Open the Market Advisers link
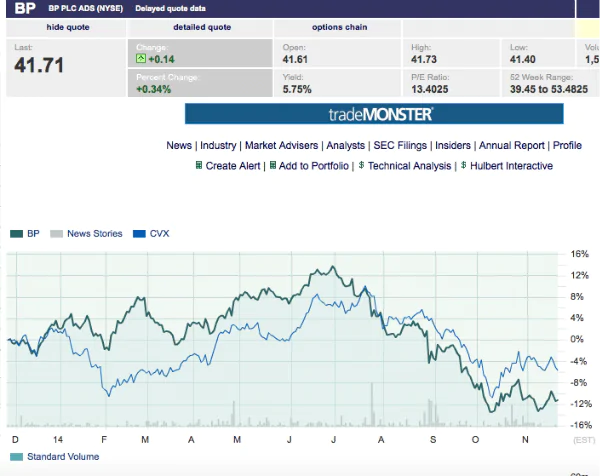Viewport: 600px width, 476px height. [281, 145]
